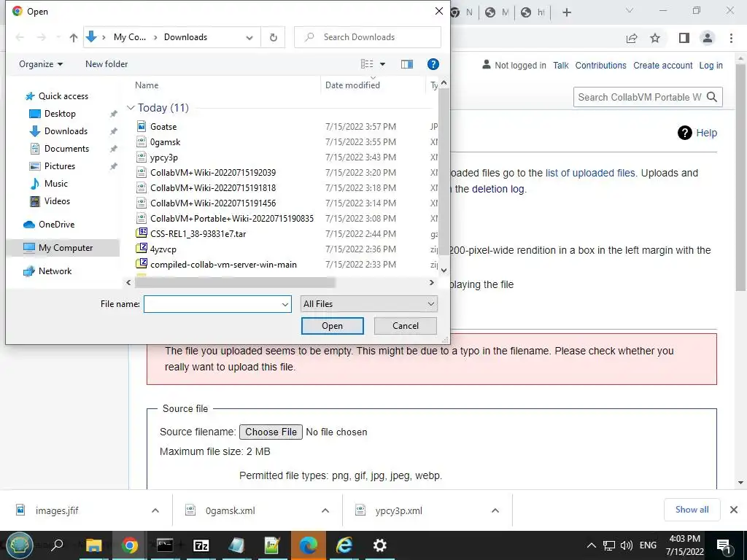The width and height of the screenshot is (747, 560).
Task: Open Videos folder in navigation pane
Action: [57, 201]
